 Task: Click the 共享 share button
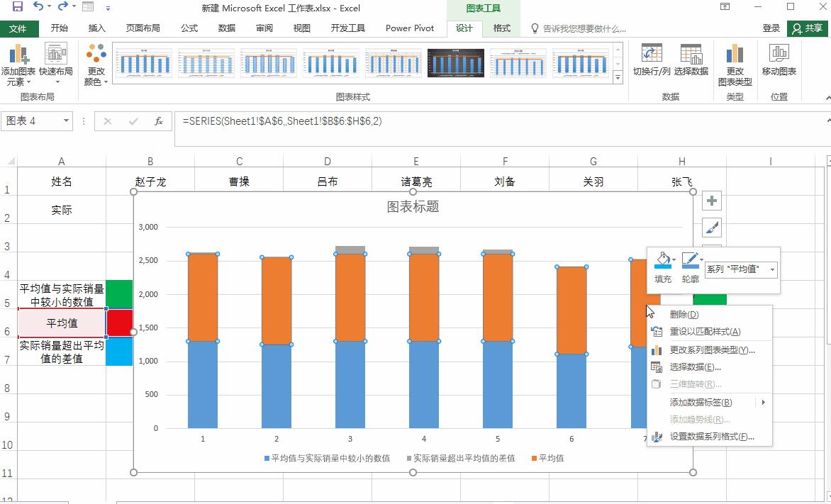[806, 28]
